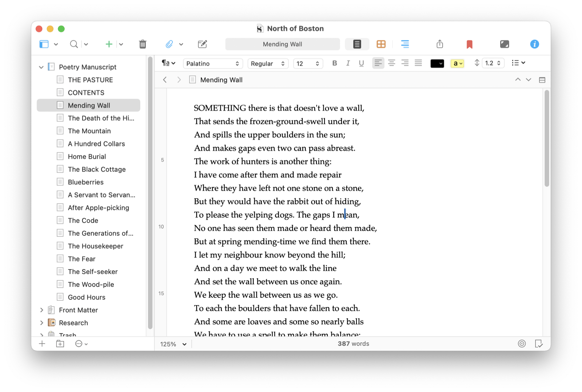Switch to outliner view icon

(x=405, y=44)
